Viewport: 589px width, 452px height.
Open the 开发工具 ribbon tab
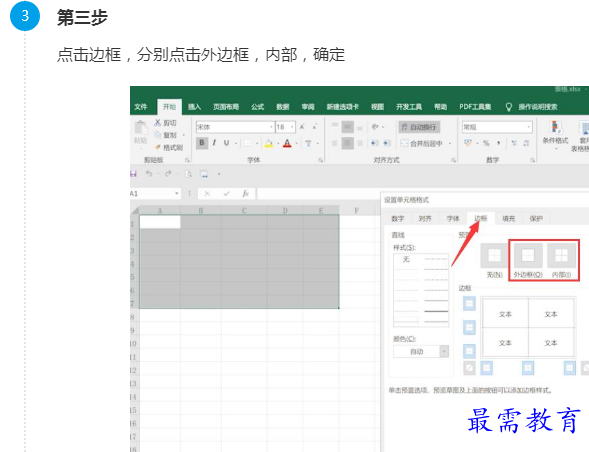pyautogui.click(x=409, y=107)
